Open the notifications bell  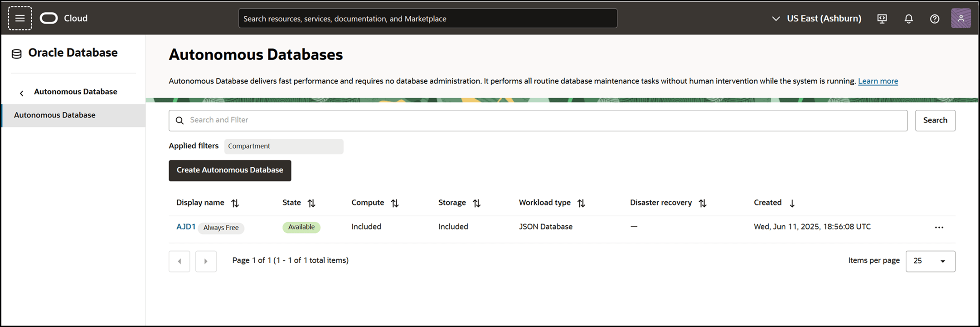(x=909, y=19)
